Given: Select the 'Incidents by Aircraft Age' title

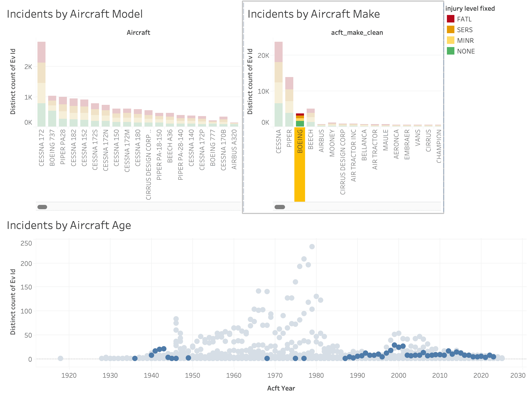Looking at the screenshot, I should point(69,225).
